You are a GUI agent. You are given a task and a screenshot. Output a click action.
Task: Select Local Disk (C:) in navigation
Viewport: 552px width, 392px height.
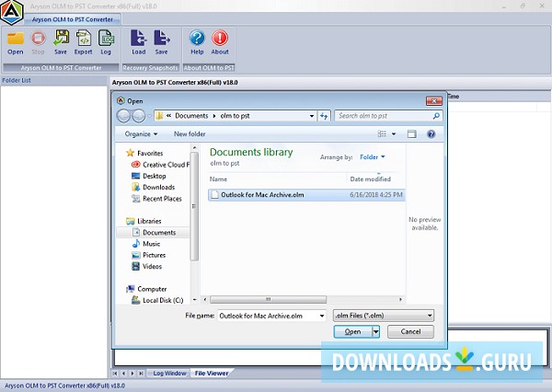157,300
